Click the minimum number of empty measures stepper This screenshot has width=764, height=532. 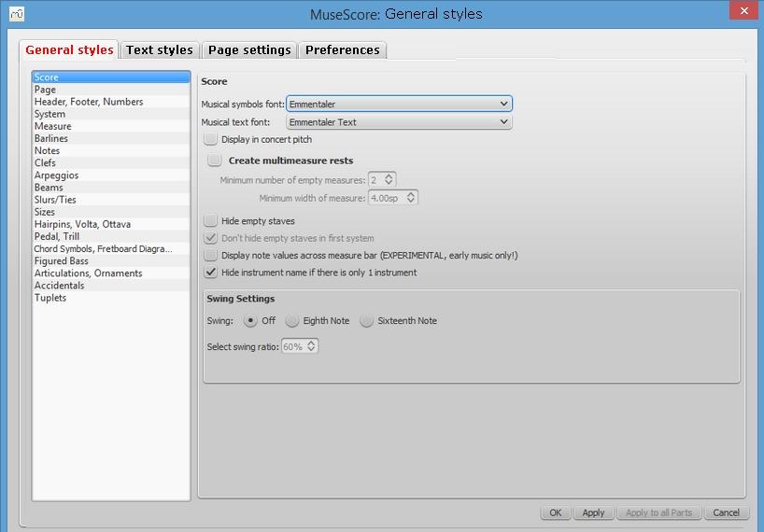(x=389, y=179)
